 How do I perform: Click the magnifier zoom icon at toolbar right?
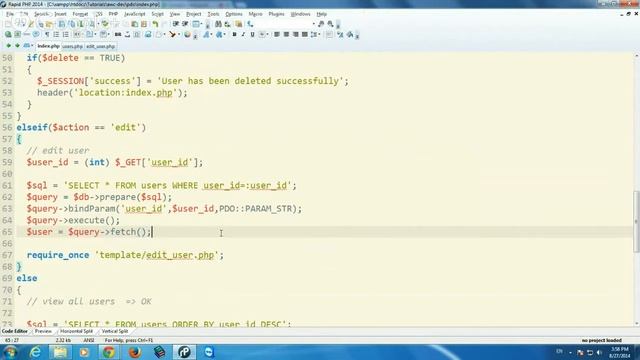330,24
